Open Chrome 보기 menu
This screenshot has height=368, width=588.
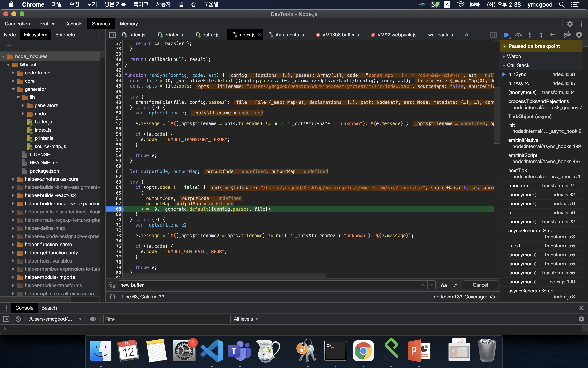coord(92,4)
